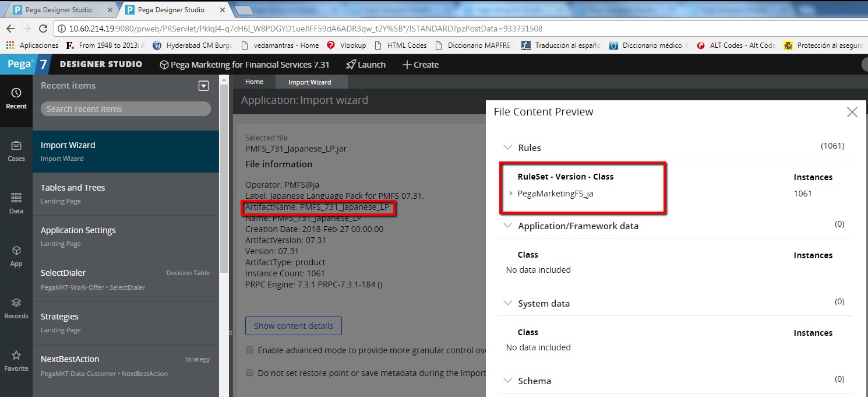Viewport: 868px width, 397px height.
Task: Open the Hyderabad CM bookmark
Action: [193, 45]
